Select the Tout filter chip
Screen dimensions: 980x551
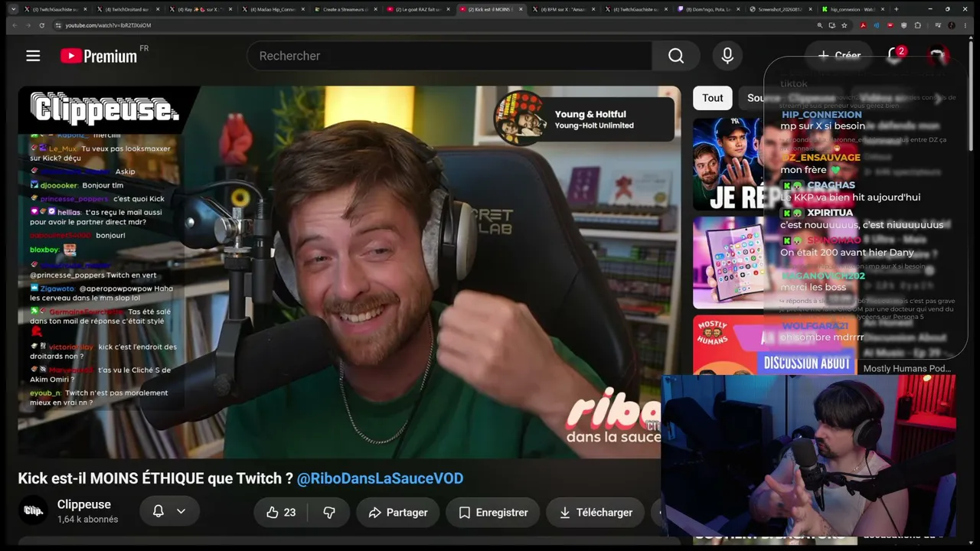[713, 98]
